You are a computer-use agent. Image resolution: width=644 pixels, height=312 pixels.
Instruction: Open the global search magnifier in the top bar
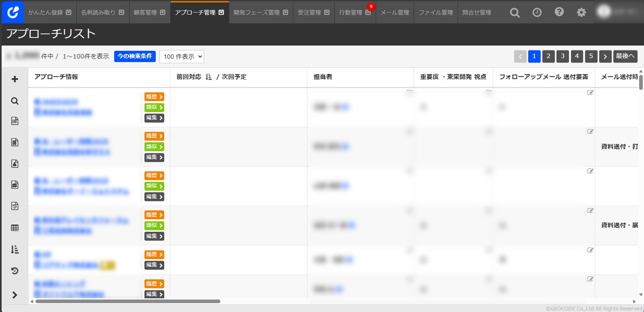515,13
